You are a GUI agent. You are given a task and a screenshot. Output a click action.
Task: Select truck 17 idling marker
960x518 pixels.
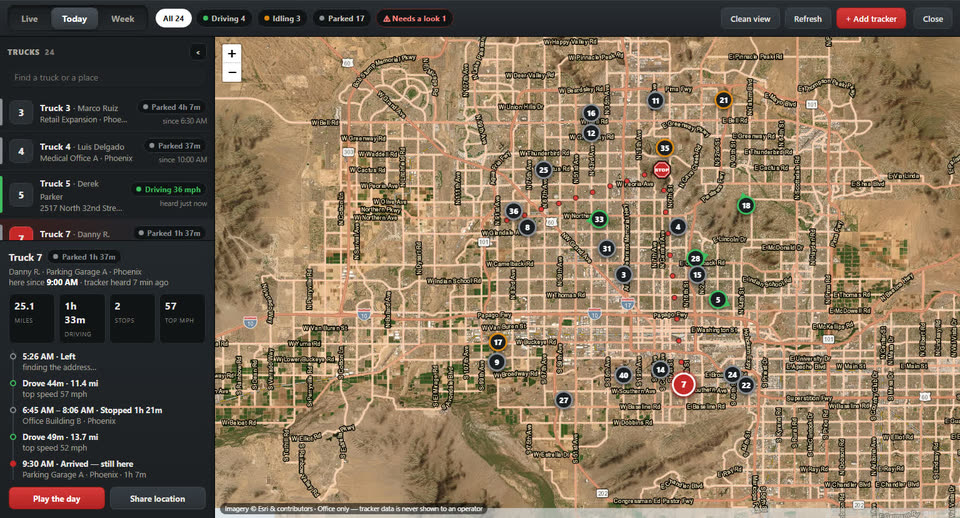coord(498,342)
